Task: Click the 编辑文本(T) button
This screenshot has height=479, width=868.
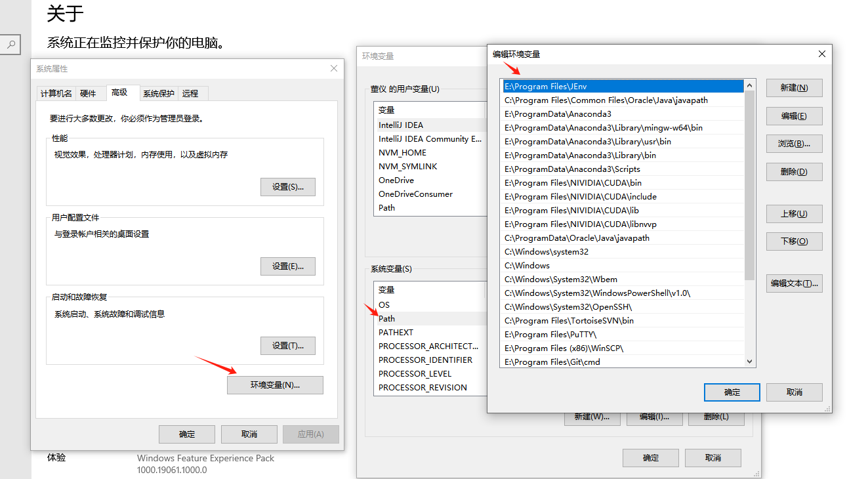Action: [794, 283]
